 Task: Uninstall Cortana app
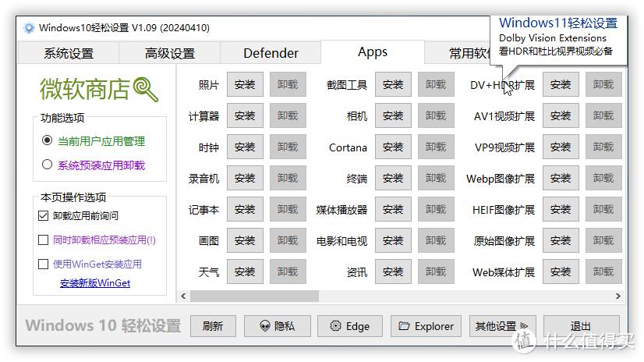click(x=436, y=147)
